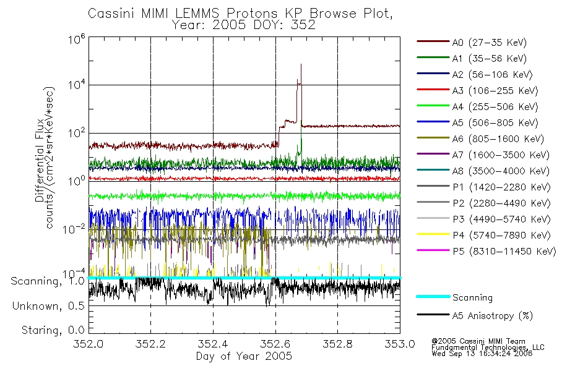
Task: Click the bright red A3 legend line
Action: coord(433,90)
